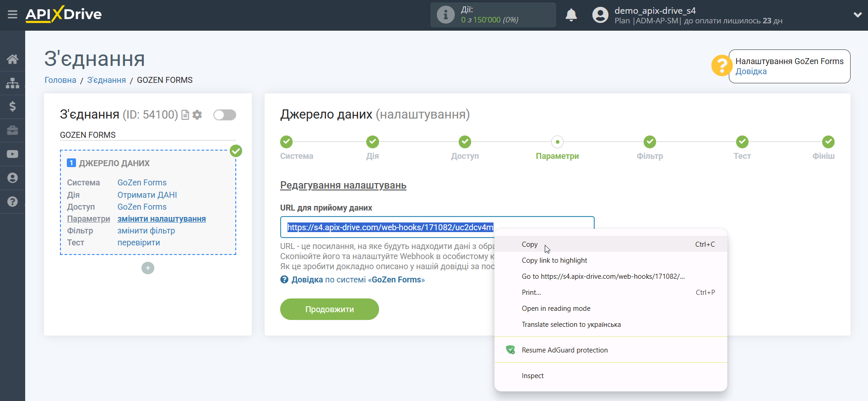Select Resume AdGuard protection
868x401 pixels.
pyautogui.click(x=611, y=350)
